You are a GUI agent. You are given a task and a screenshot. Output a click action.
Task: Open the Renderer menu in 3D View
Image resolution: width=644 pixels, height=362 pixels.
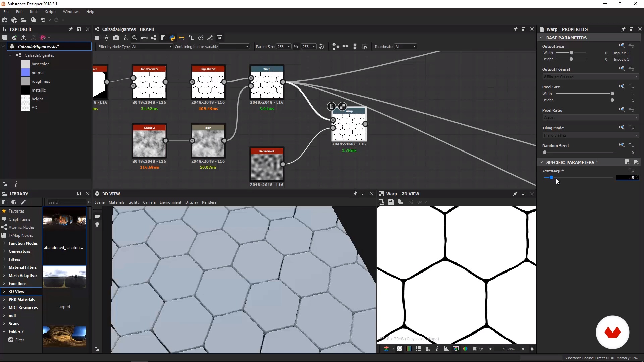(210, 202)
